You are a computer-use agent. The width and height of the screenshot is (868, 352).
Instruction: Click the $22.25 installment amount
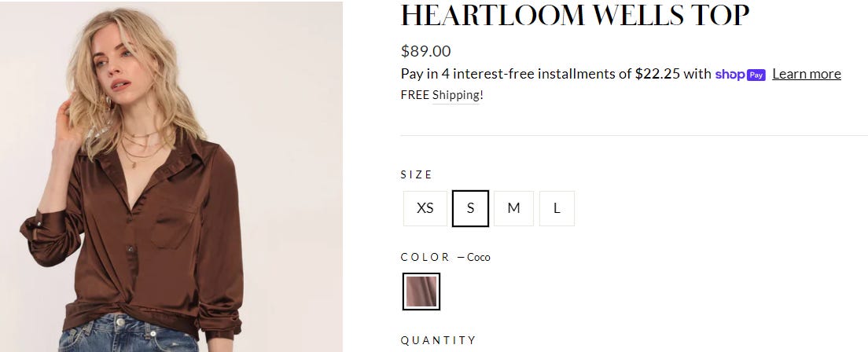pos(657,74)
